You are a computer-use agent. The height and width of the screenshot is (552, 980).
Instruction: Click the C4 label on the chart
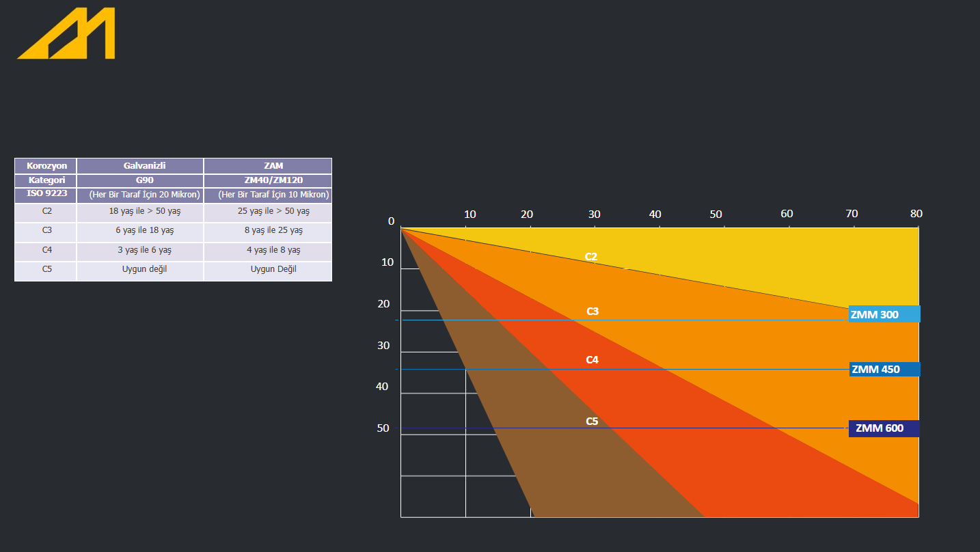click(592, 360)
